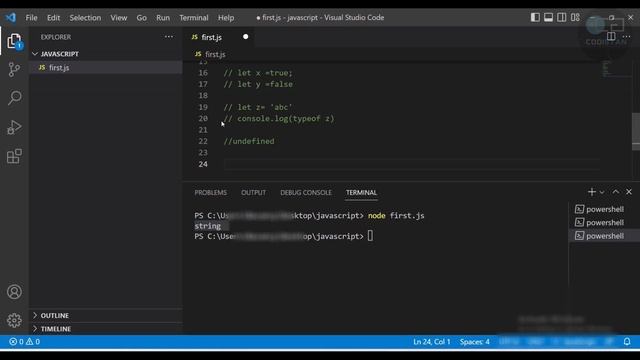Close the terminal panel
The image size is (640, 360).
(629, 192)
